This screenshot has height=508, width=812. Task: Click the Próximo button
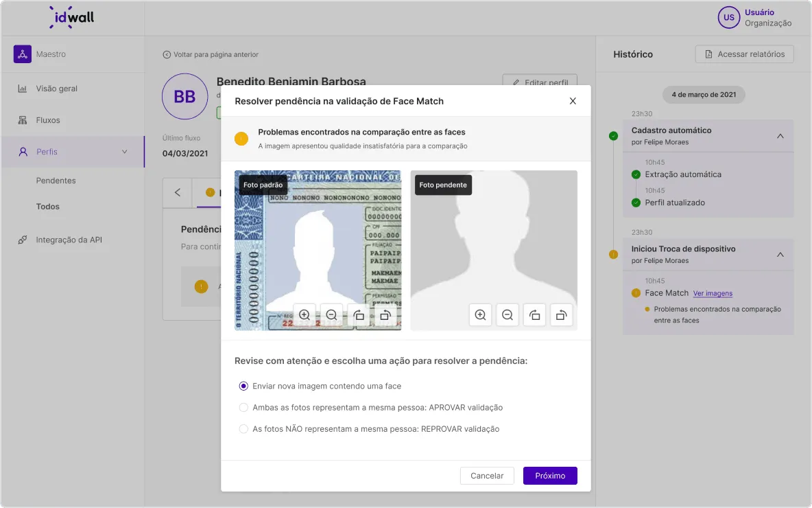(x=550, y=476)
